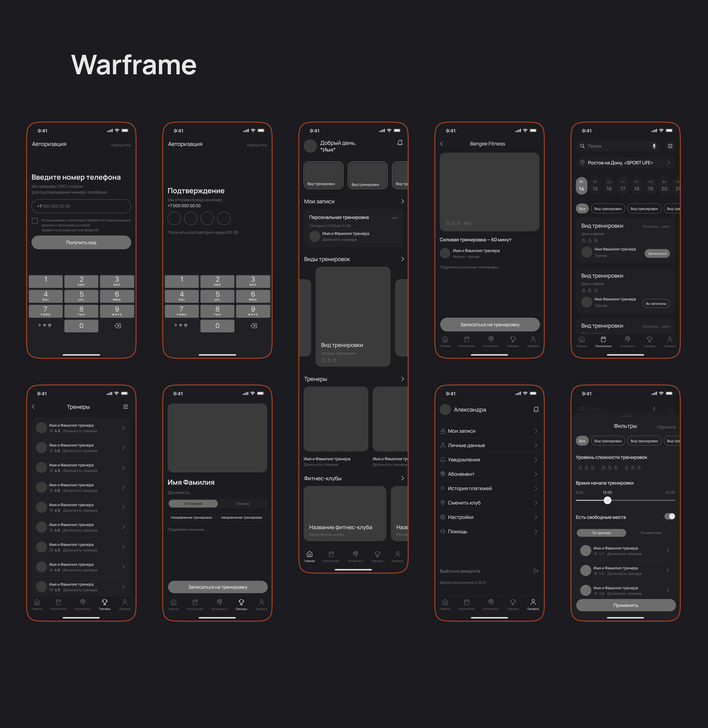Click the notification bell beside Александра
The height and width of the screenshot is (728, 708).
[536, 409]
